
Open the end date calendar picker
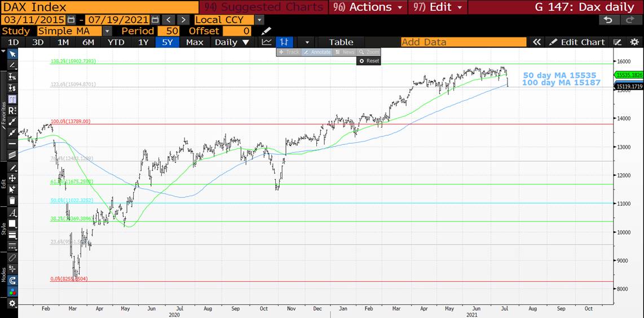pyautogui.click(x=155, y=19)
